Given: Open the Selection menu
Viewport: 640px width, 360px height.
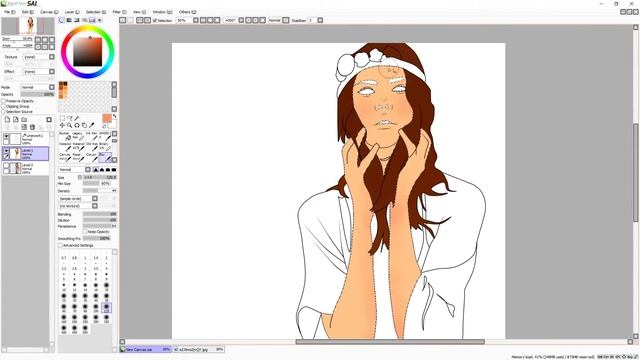Looking at the screenshot, I should tap(96, 12).
